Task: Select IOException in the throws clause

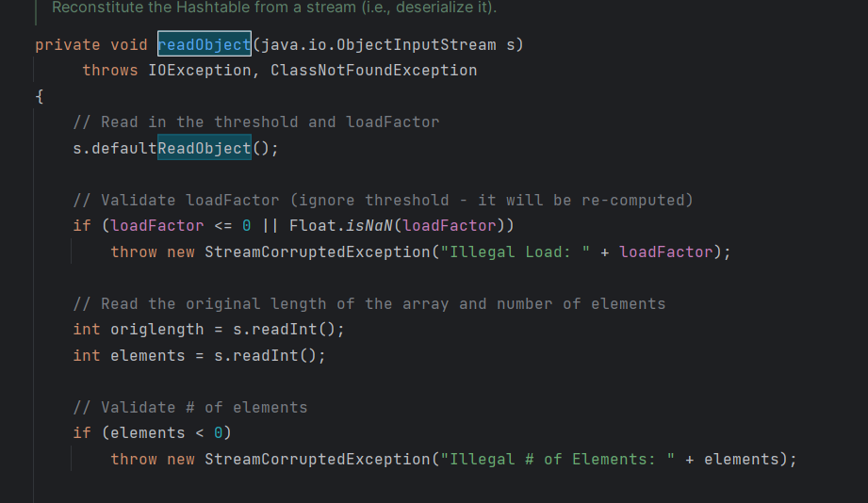Action: 199,71
